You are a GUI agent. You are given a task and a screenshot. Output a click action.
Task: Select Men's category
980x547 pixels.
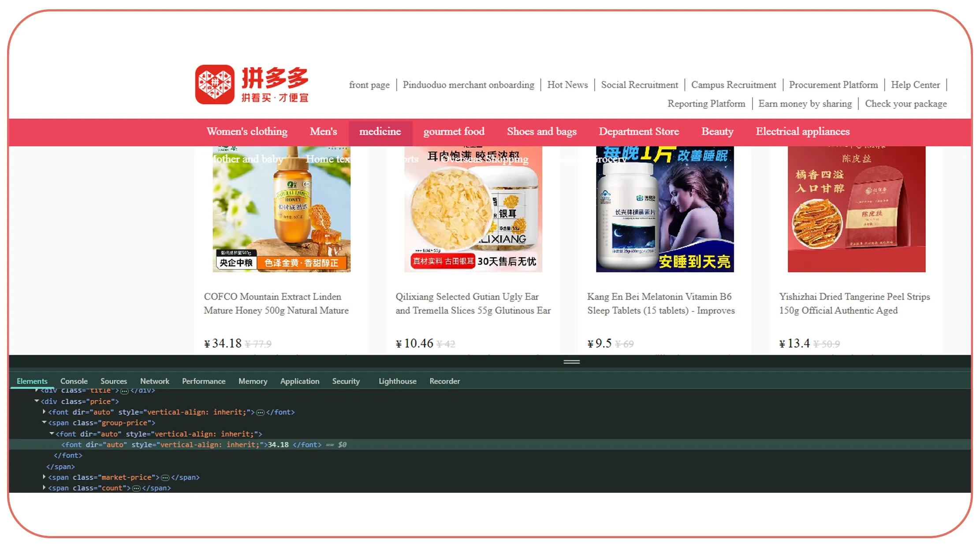(x=323, y=131)
